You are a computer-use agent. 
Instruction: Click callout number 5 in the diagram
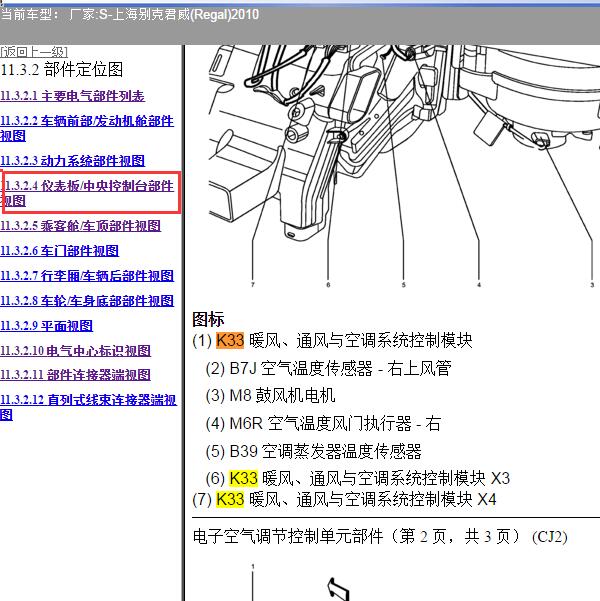click(x=403, y=285)
